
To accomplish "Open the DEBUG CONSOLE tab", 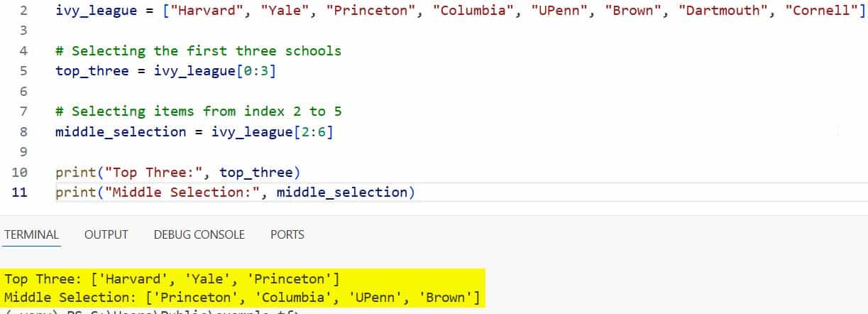I will tap(199, 234).
